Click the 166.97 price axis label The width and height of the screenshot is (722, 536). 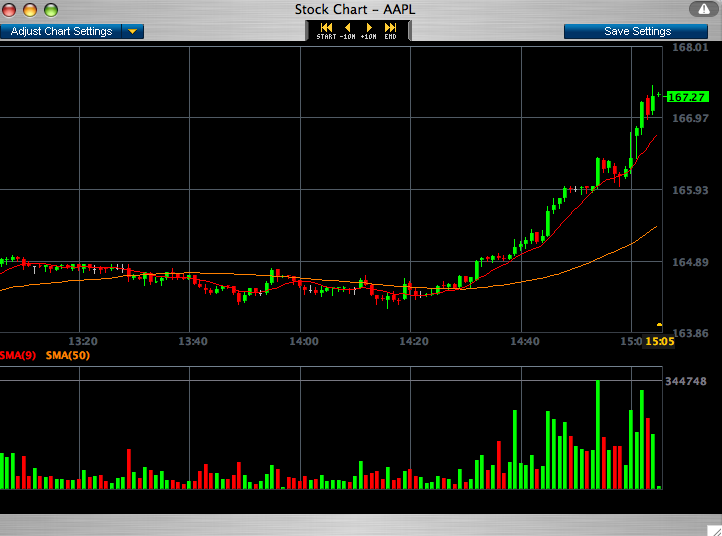(x=690, y=118)
